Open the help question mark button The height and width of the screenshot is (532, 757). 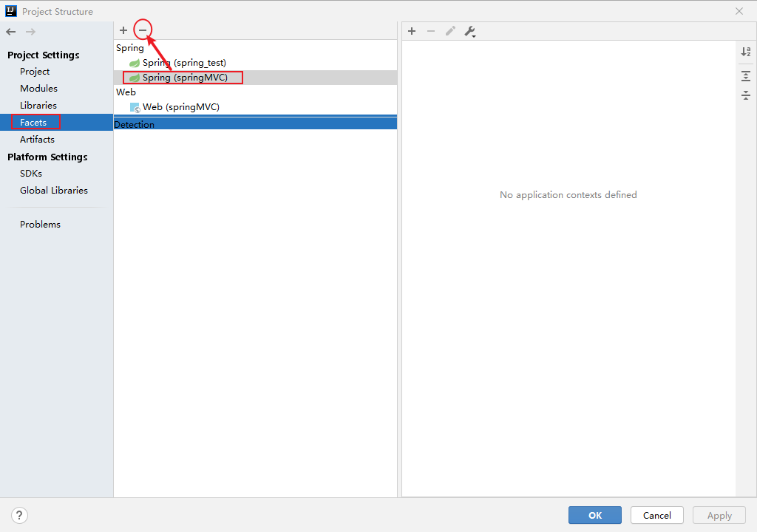pyautogui.click(x=19, y=515)
